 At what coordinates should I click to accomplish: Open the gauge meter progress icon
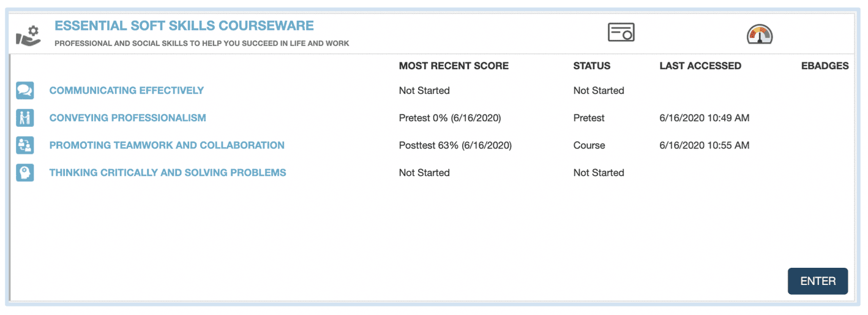[760, 34]
